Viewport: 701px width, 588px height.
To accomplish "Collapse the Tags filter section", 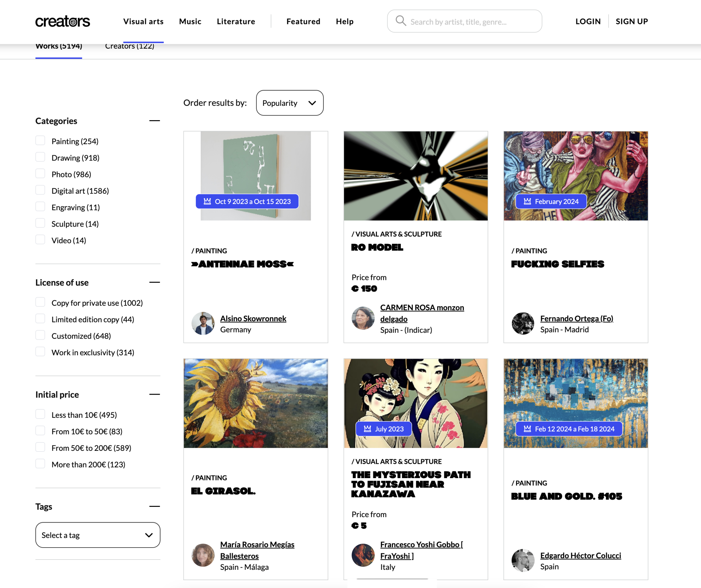I will point(155,506).
